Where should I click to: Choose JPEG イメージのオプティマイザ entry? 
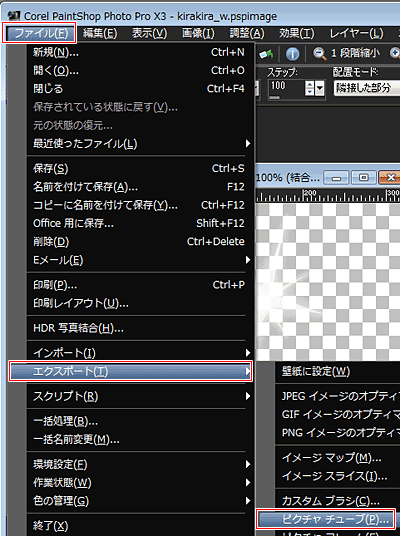[x=338, y=396]
